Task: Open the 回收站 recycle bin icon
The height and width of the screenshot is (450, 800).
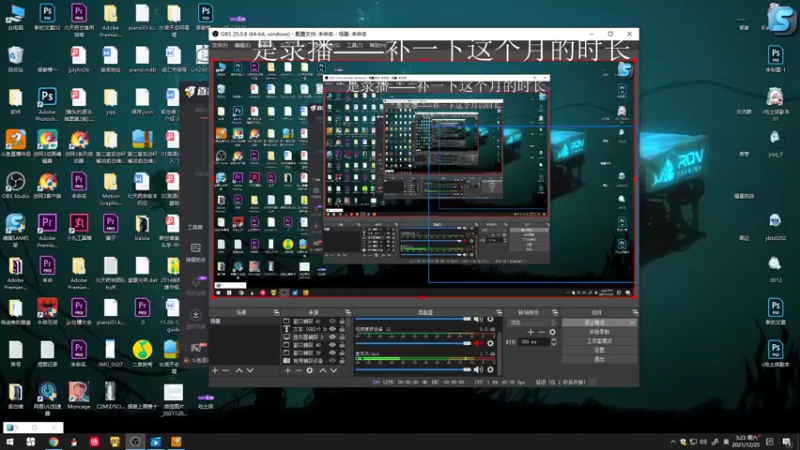Action: coord(15,59)
